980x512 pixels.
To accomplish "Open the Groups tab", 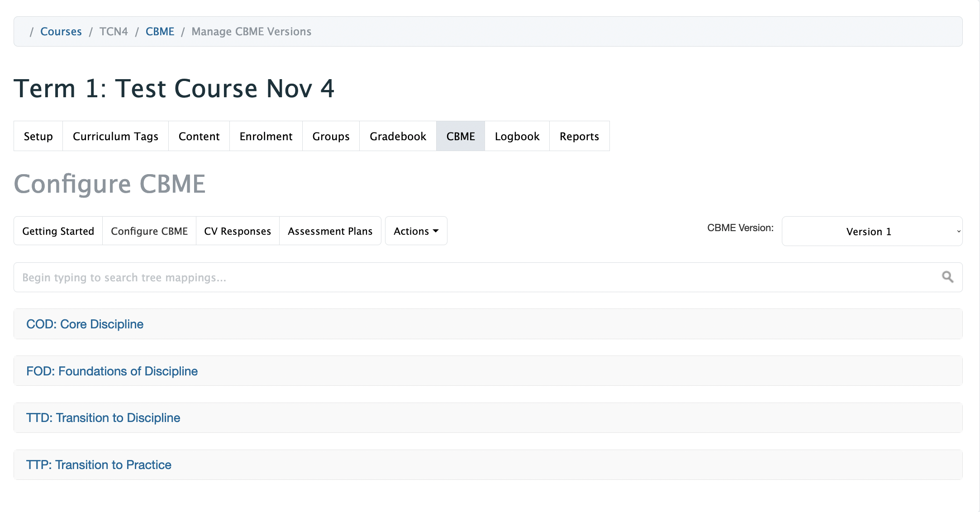I will pos(331,136).
